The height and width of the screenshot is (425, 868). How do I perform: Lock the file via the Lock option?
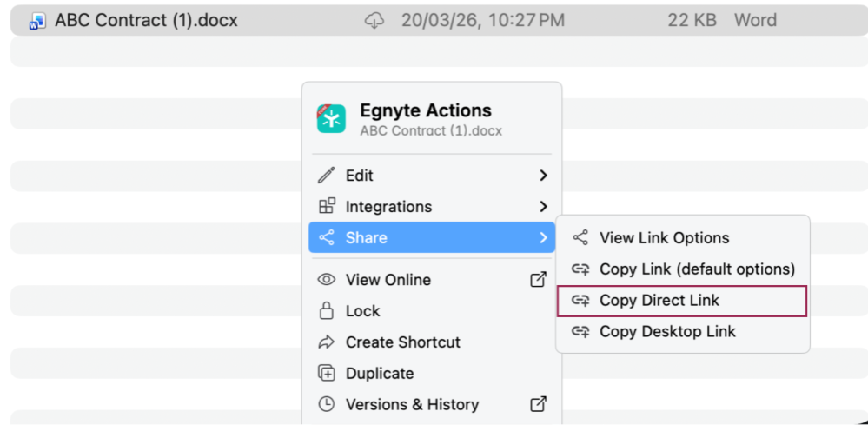tap(432, 311)
